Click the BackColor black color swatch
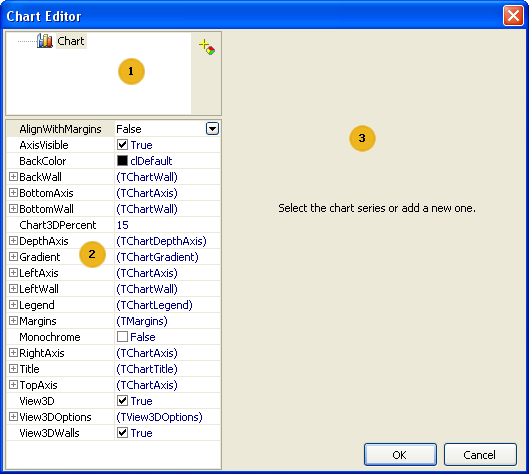Viewport: 529px width, 474px height. click(122, 161)
